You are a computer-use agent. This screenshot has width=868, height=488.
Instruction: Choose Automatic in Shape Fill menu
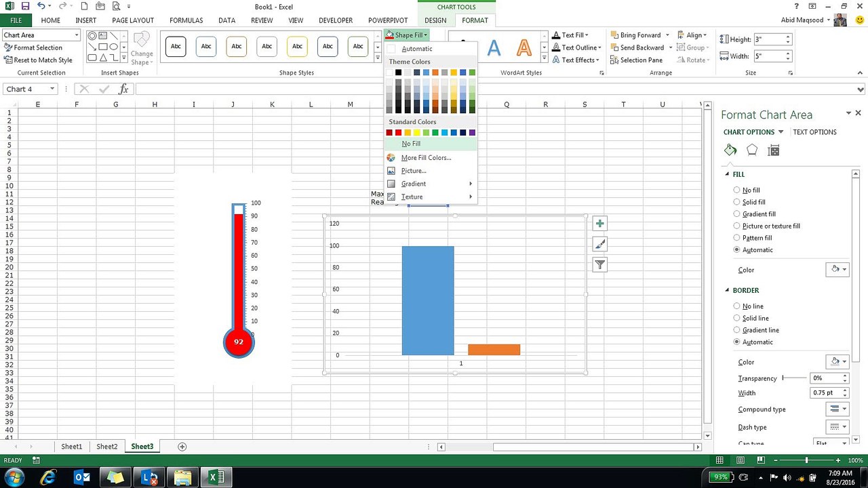pos(430,49)
